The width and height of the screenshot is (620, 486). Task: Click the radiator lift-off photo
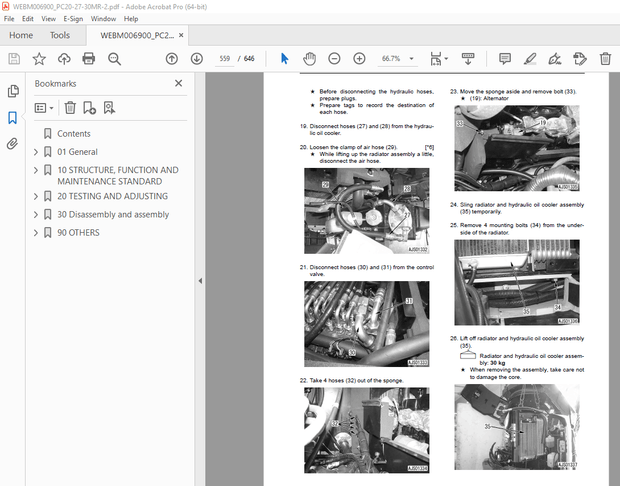pos(517,427)
